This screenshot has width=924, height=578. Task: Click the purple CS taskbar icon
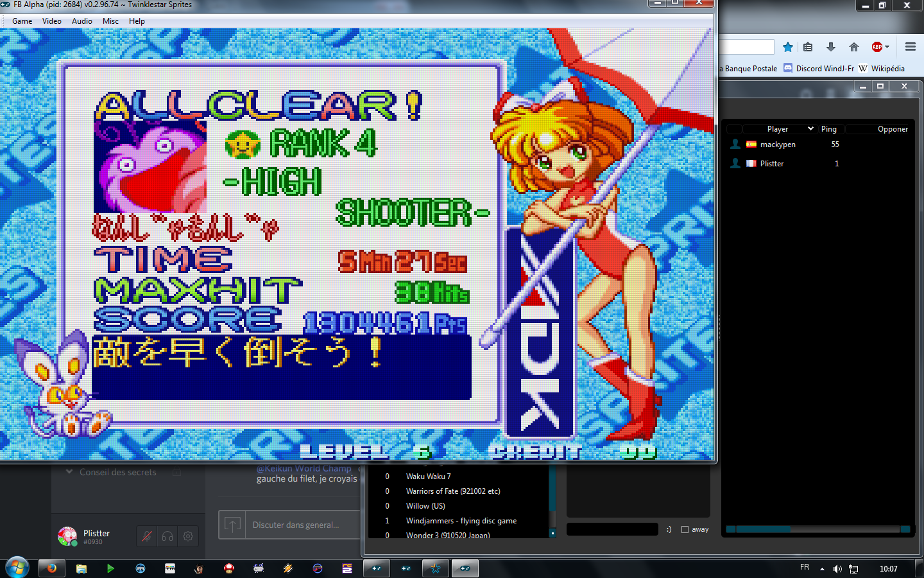pos(347,568)
